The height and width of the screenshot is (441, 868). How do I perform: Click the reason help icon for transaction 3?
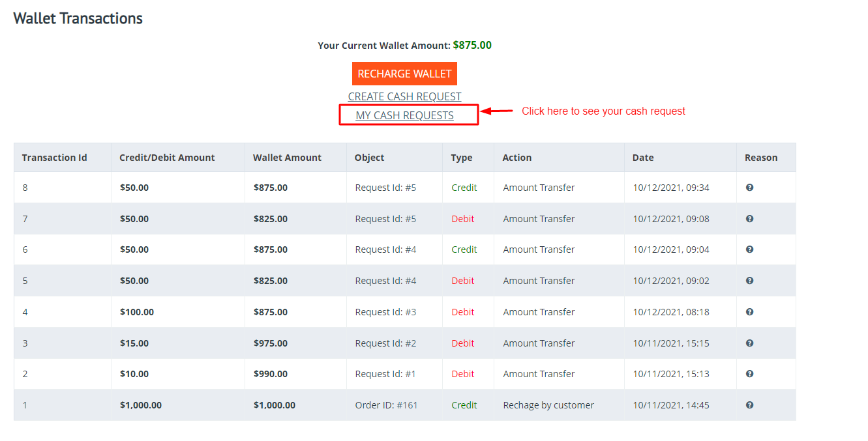pyautogui.click(x=749, y=343)
